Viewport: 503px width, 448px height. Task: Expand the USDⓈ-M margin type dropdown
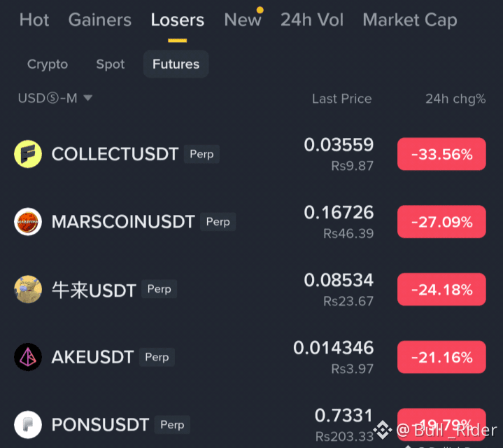click(x=55, y=98)
